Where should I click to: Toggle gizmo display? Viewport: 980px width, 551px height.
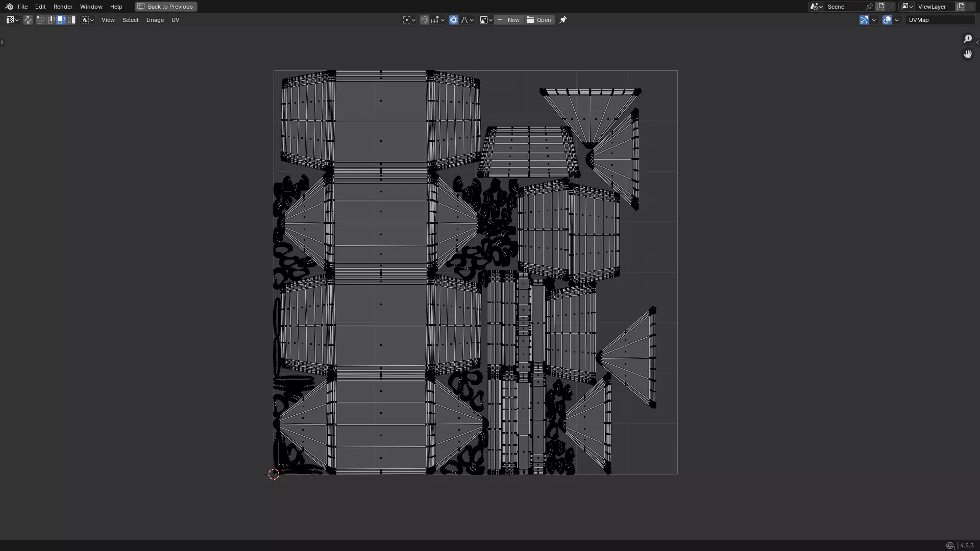pyautogui.click(x=864, y=20)
